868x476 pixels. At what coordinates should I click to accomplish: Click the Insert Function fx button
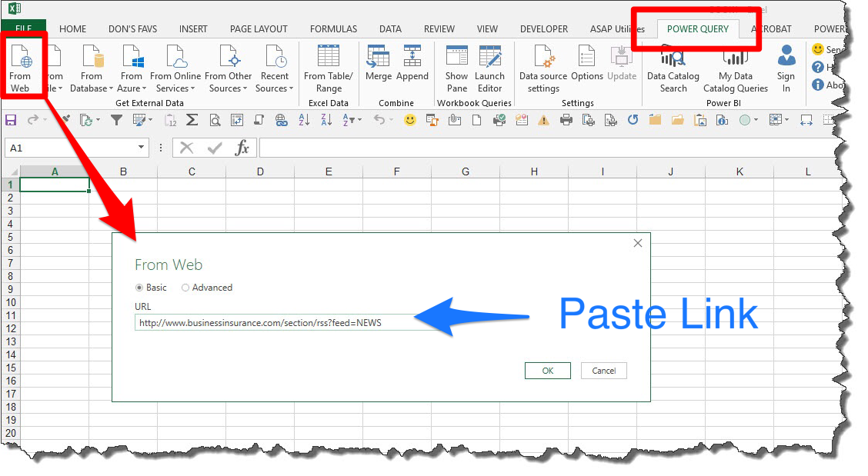point(242,148)
